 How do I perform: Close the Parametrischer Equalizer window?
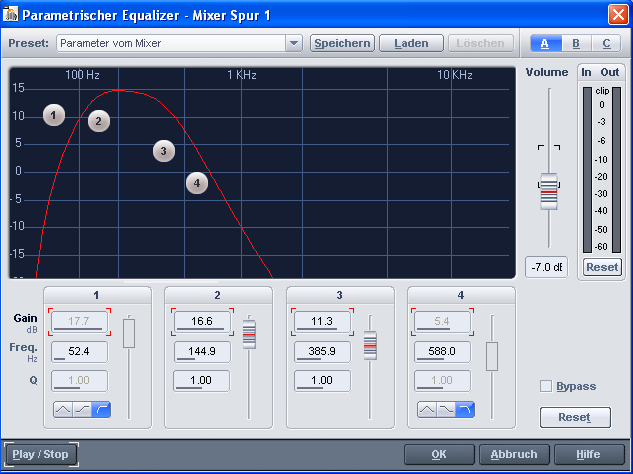pos(618,15)
